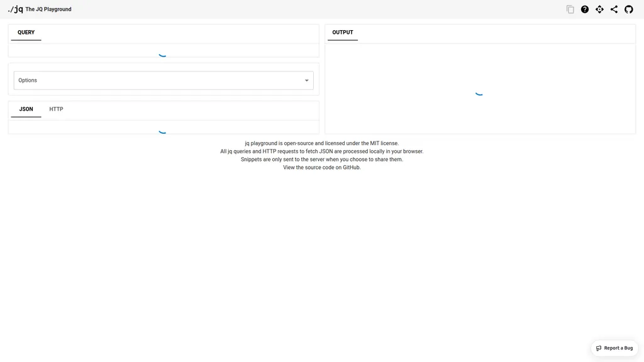Open the GitHub repository icon in the header
Viewport: 644px width, 362px height.
point(629,9)
